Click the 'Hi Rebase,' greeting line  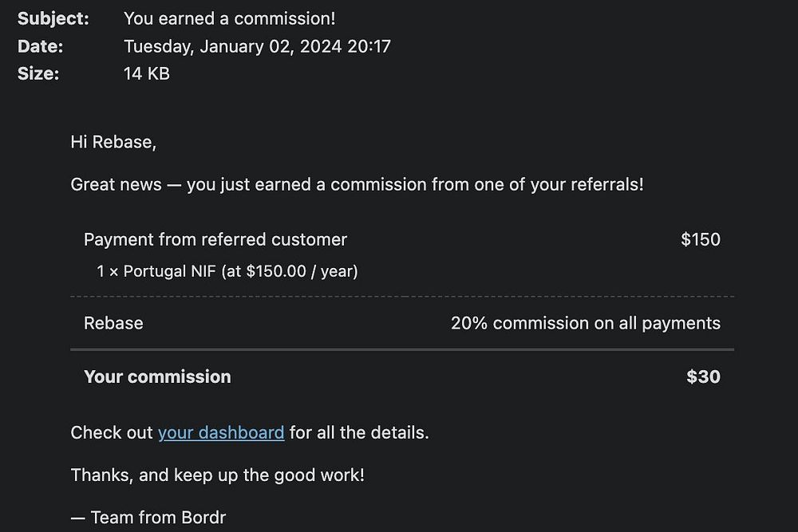(x=113, y=142)
